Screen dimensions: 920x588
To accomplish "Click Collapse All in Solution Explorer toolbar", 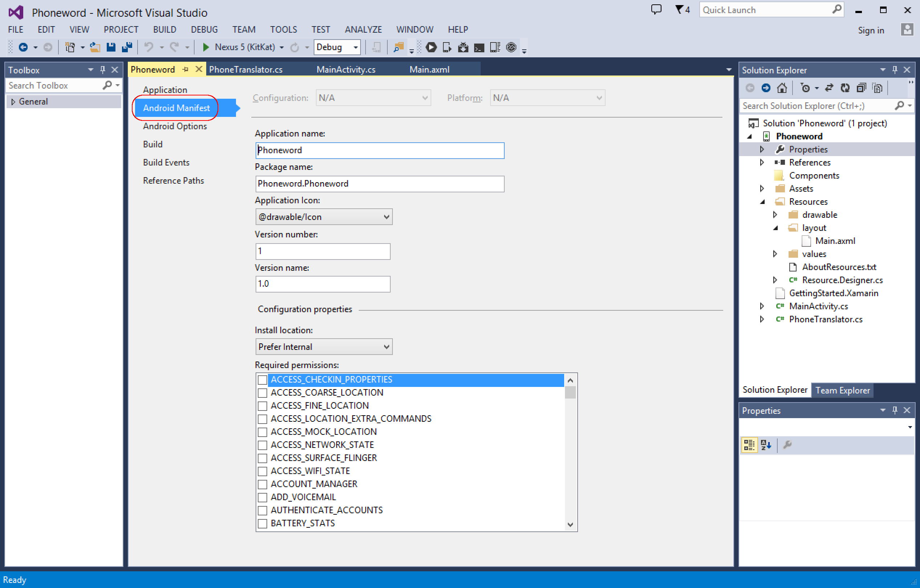I will tap(861, 88).
